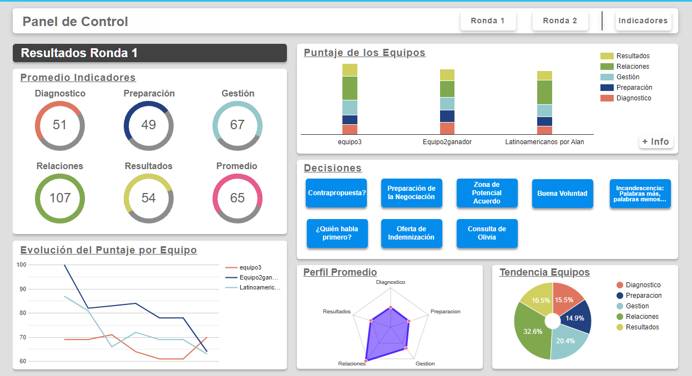Viewport: 692px width, 376px height.
Task: Select the Contrapropuesta? decision tile
Action: tap(336, 193)
